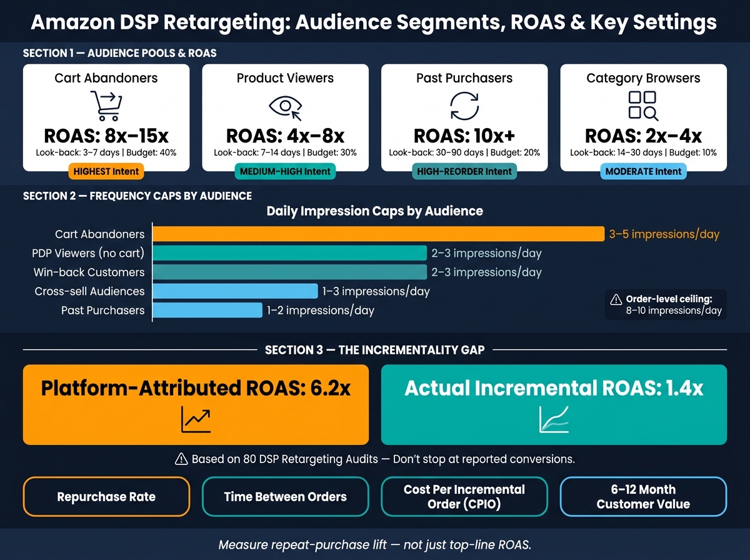
Task: Click Look-back: 7–14 days | Budget: 30%
Action: tap(285, 152)
